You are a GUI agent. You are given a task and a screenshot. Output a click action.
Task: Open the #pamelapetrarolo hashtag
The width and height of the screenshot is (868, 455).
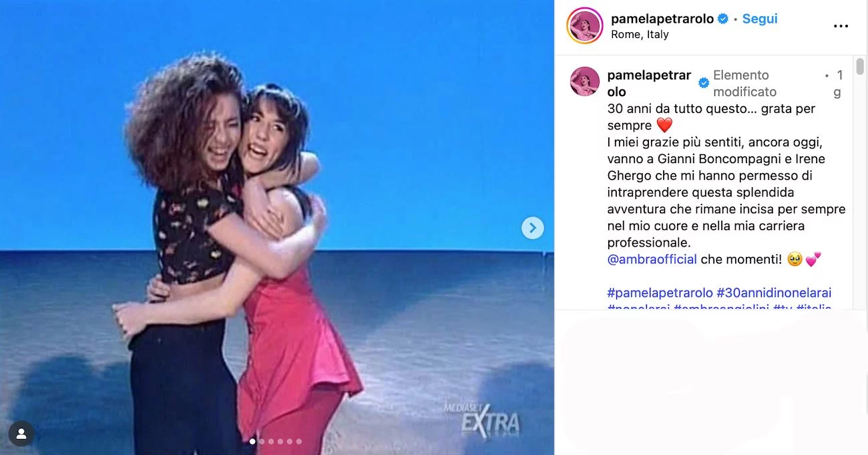tap(660, 293)
